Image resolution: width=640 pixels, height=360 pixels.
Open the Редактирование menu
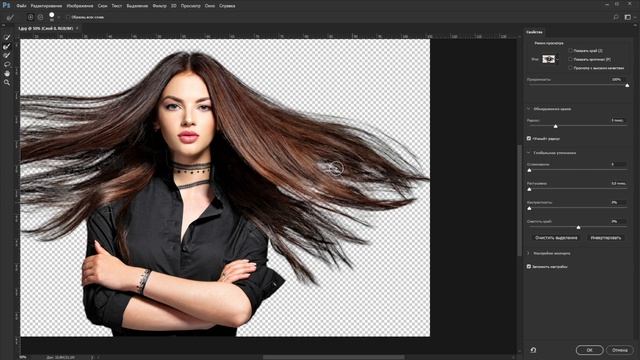(x=47, y=6)
